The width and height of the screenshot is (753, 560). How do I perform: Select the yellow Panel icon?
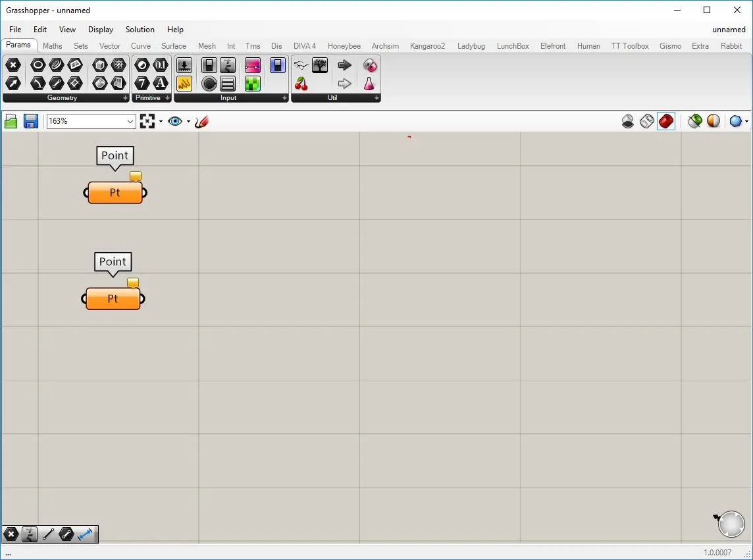tap(184, 84)
